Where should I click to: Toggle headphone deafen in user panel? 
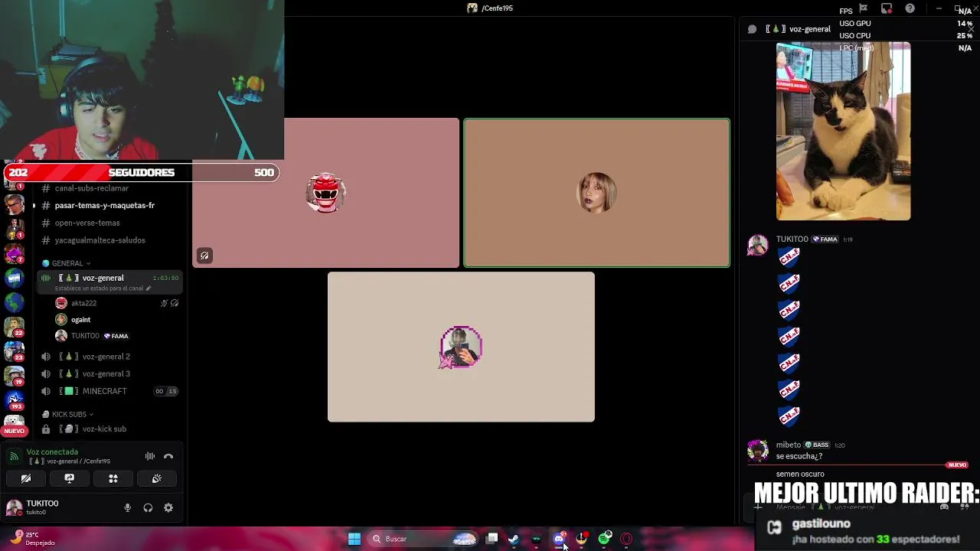[x=148, y=508]
